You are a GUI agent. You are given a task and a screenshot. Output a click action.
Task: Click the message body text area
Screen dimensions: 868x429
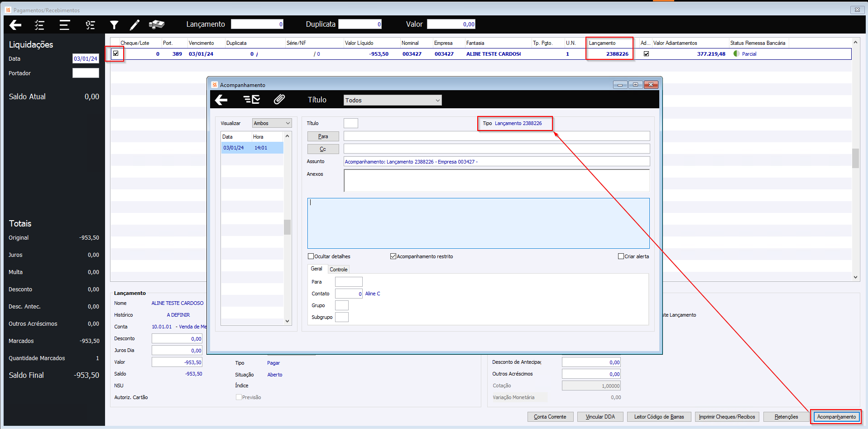click(x=478, y=223)
